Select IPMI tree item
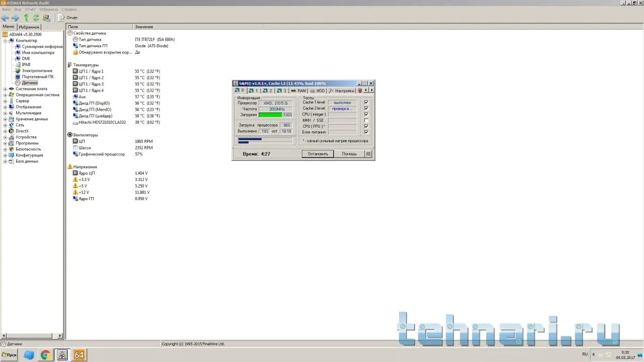 26,64
